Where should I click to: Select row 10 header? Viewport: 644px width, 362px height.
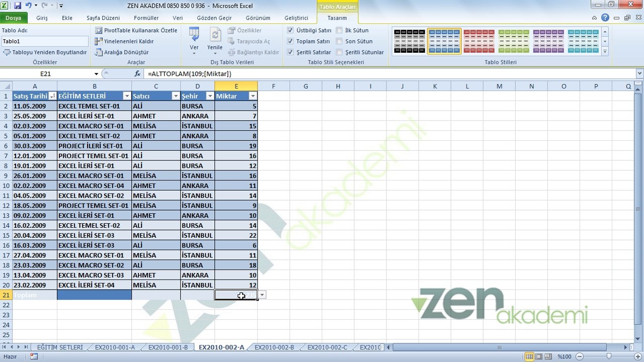6,186
